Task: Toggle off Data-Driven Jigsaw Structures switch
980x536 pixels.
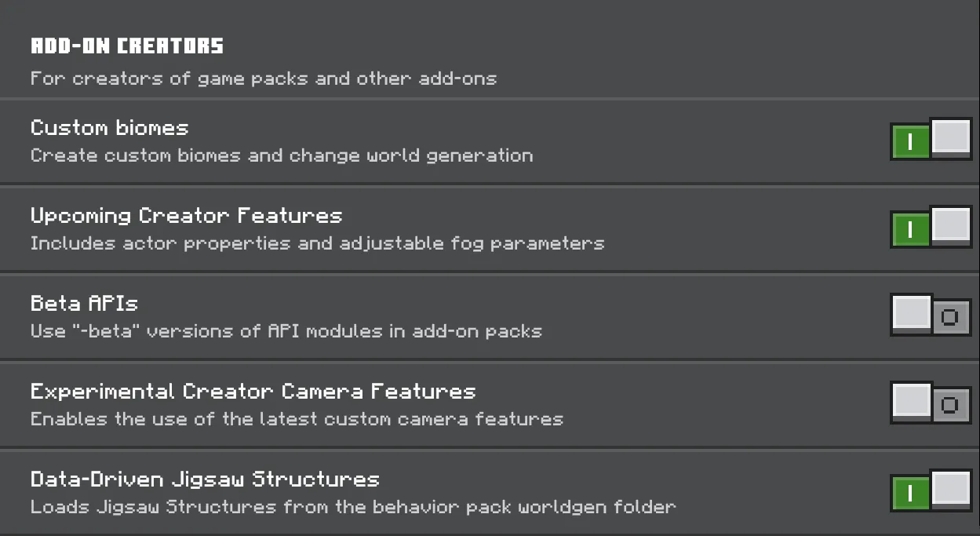Action: tap(931, 491)
